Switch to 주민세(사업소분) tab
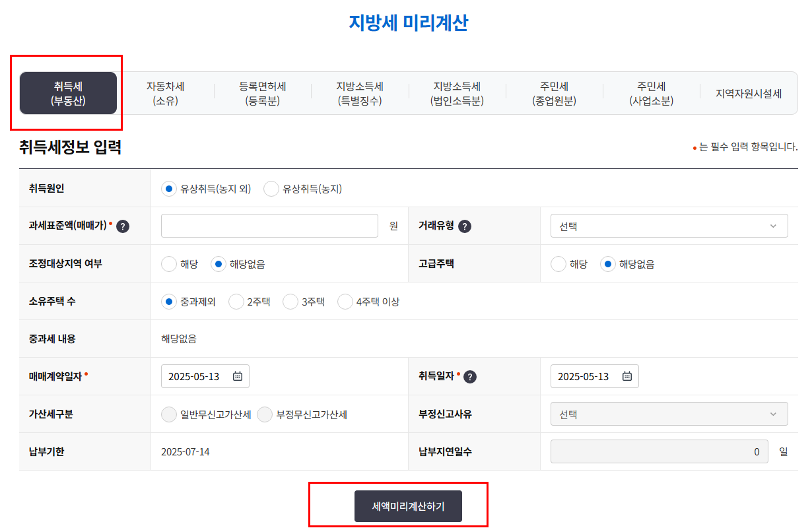The height and width of the screenshot is (528, 812). [652, 93]
